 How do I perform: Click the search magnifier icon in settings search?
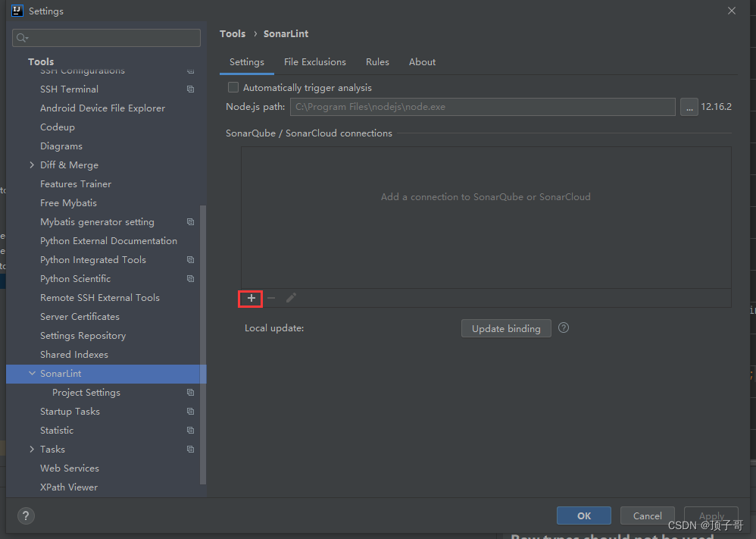coord(22,38)
